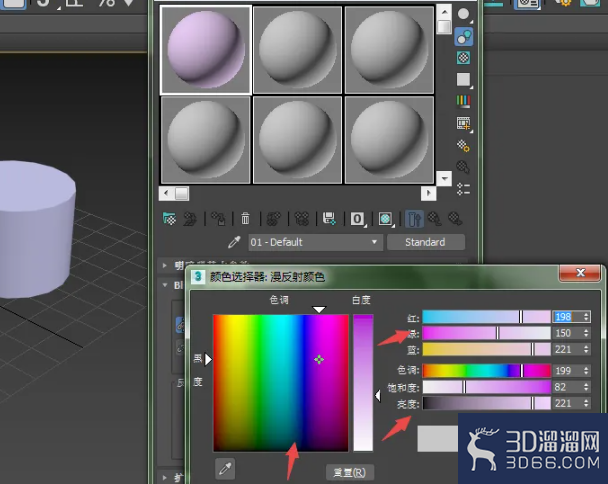Click the trash reset material icon
This screenshot has height=484, width=608.
pos(245,219)
